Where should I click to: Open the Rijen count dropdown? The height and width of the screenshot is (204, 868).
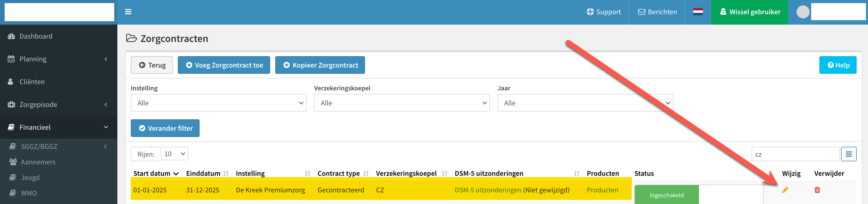click(x=174, y=154)
